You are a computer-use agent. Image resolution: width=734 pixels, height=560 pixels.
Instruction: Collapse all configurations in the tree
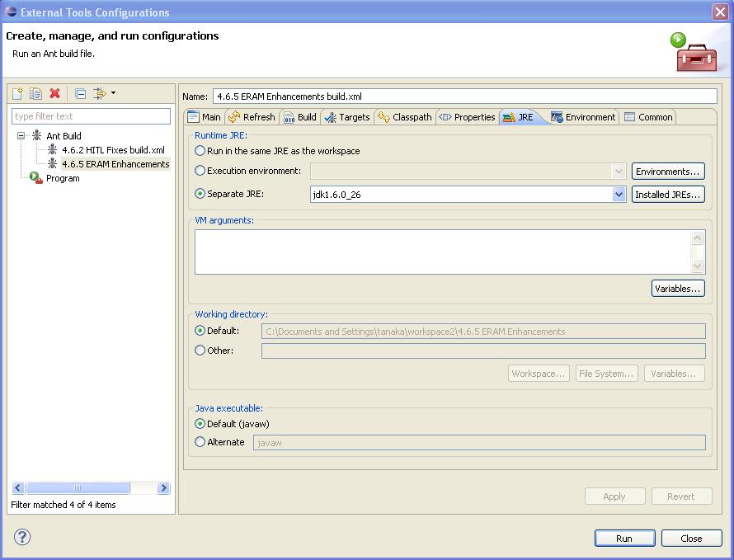[81, 94]
